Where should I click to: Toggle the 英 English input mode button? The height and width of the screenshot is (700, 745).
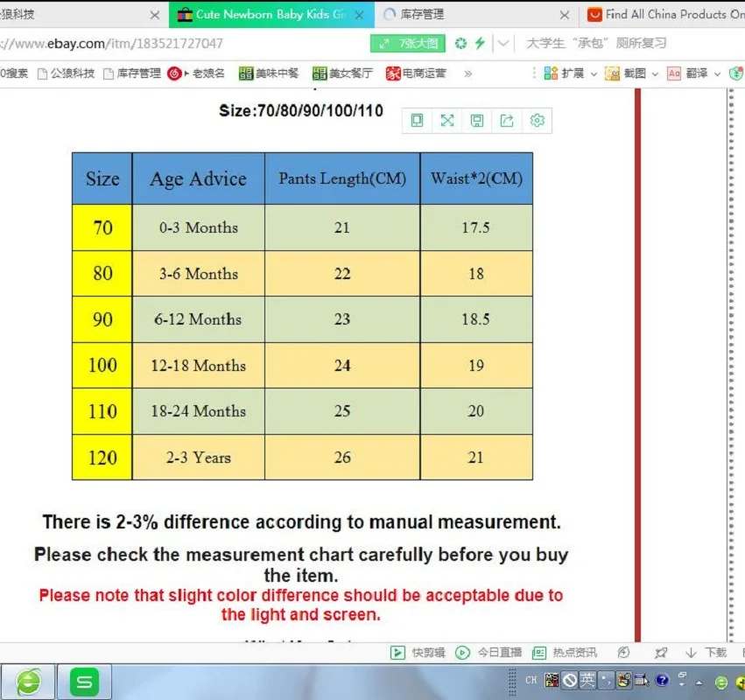tap(587, 680)
